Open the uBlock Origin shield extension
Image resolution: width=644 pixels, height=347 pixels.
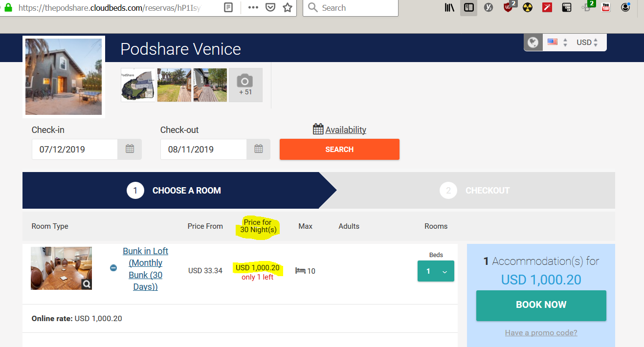click(x=509, y=7)
